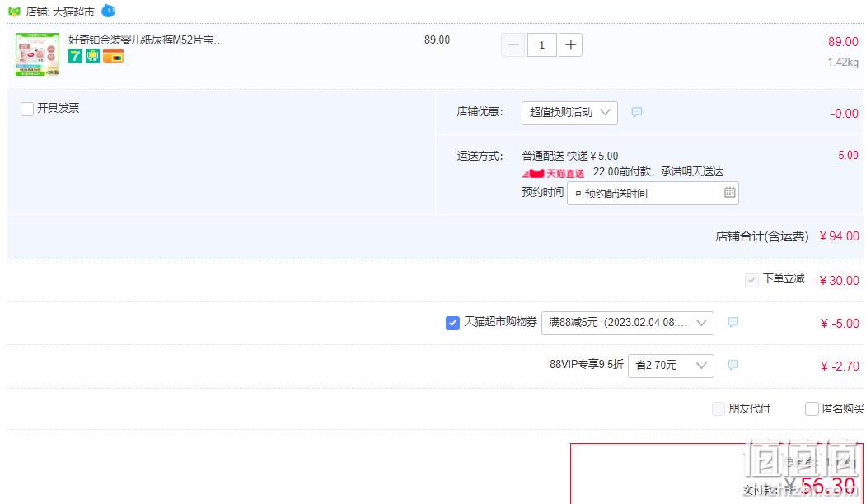866x504 pixels.
Task: Click the green 7-day return badge icon
Action: point(75,56)
